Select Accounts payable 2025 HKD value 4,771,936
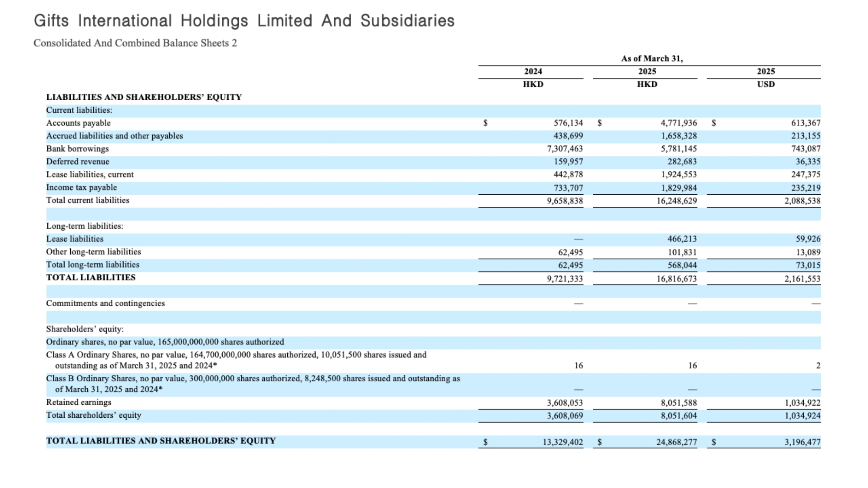Image resolution: width=868 pixels, height=488 pixels. [x=679, y=123]
